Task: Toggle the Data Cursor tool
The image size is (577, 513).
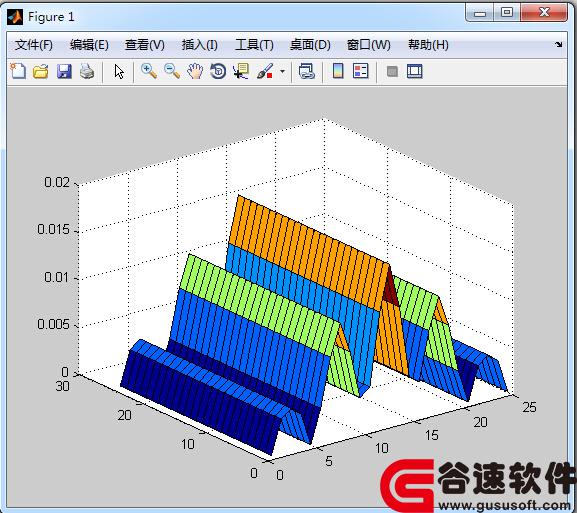Action: pos(241,71)
